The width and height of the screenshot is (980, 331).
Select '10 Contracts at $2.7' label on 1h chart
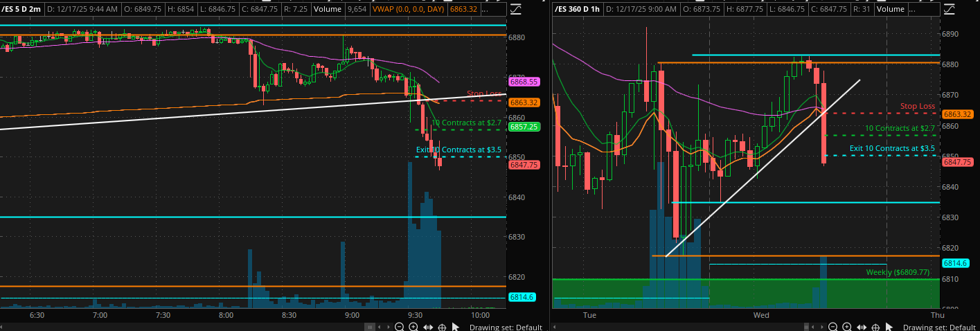tap(900, 129)
